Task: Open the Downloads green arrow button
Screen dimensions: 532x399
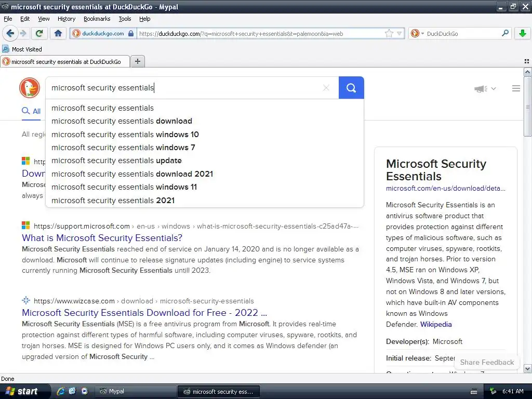Action: tap(523, 33)
